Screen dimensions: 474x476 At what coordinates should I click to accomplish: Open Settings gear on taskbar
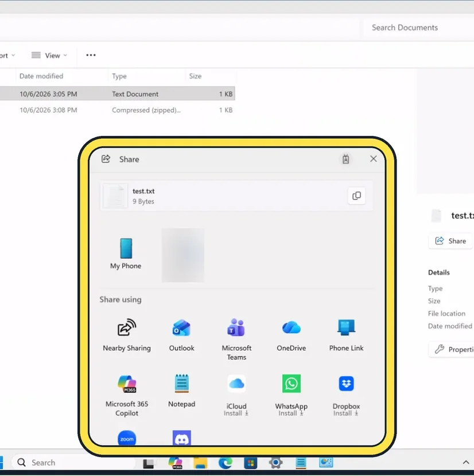coord(275,463)
